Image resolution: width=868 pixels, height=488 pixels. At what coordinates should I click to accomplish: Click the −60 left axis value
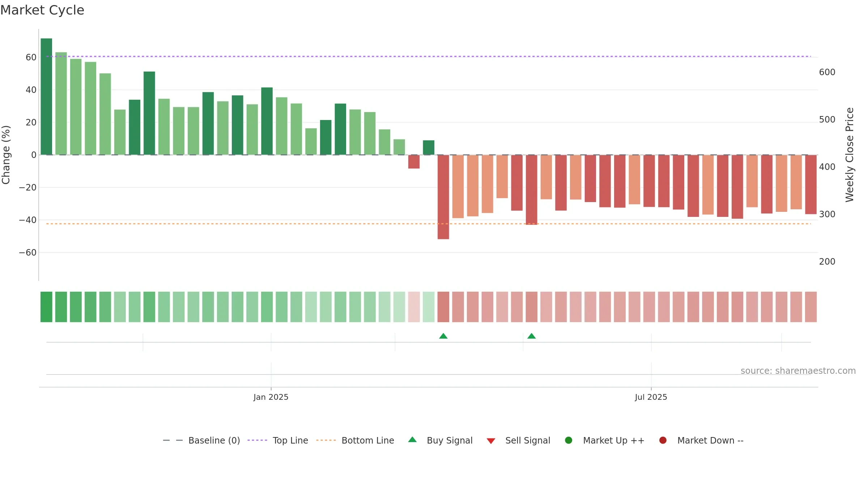point(28,253)
